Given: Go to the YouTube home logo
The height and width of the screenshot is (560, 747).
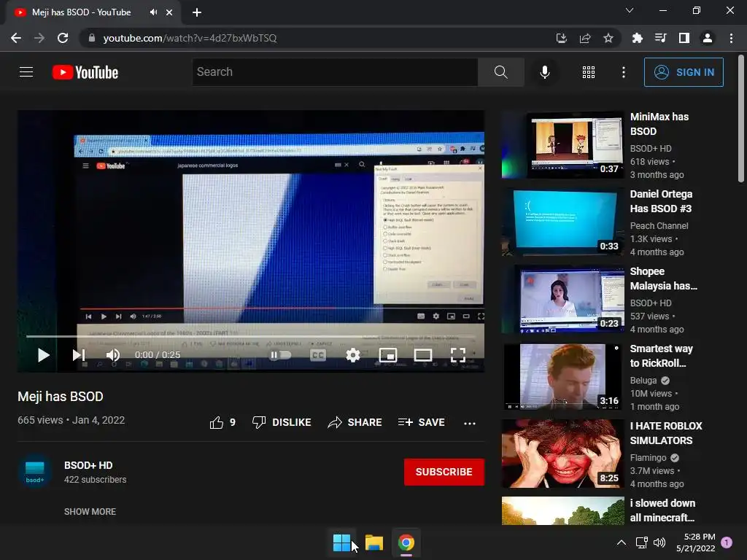Looking at the screenshot, I should click(85, 72).
